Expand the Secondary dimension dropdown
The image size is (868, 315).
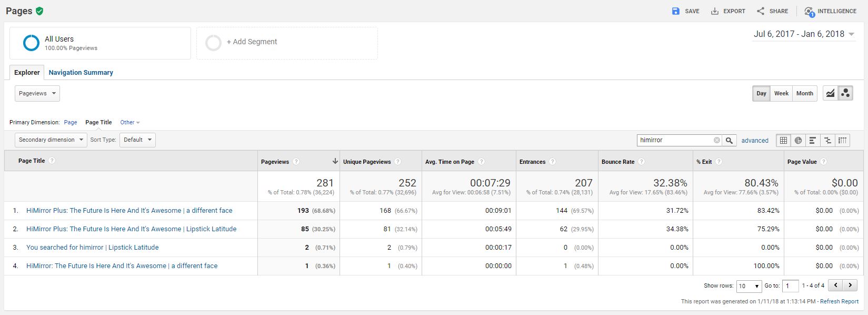pos(51,140)
